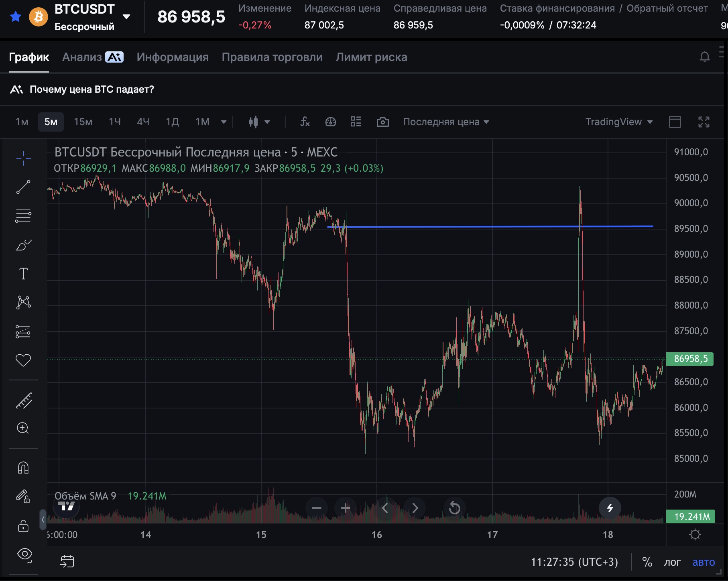The height and width of the screenshot is (581, 728).
Task: Toggle stay in drawing mode pencil-lock
Action: pos(23,497)
